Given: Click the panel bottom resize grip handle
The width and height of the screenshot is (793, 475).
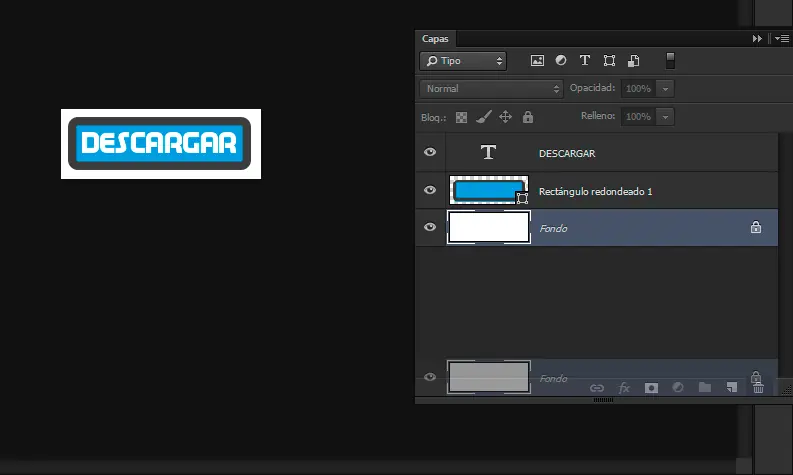Looking at the screenshot, I should point(603,400).
